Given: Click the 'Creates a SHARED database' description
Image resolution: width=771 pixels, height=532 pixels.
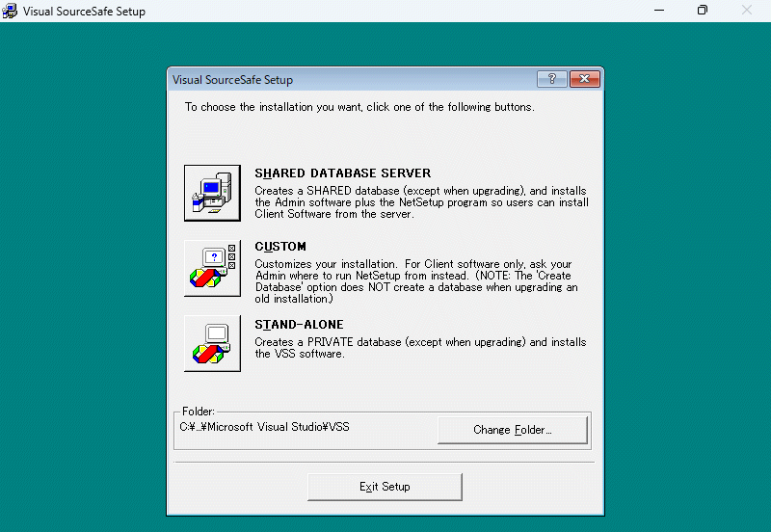Looking at the screenshot, I should click(x=421, y=202).
